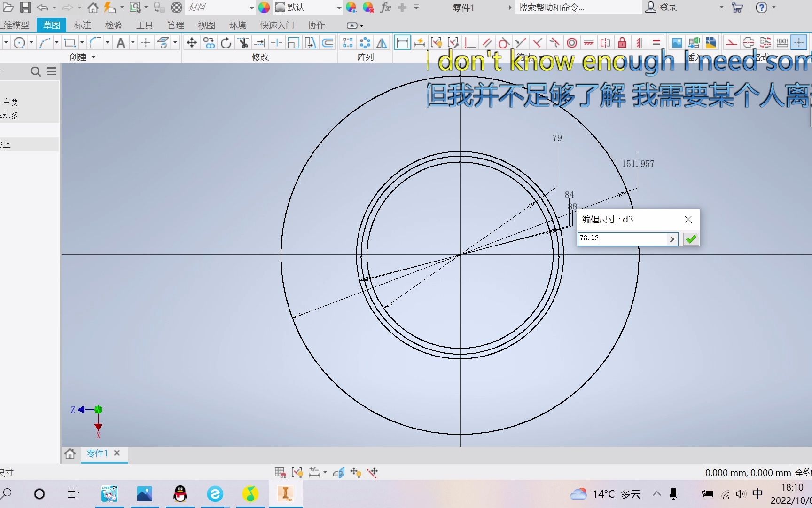Apply the Equal constraint icon

pos(656,43)
